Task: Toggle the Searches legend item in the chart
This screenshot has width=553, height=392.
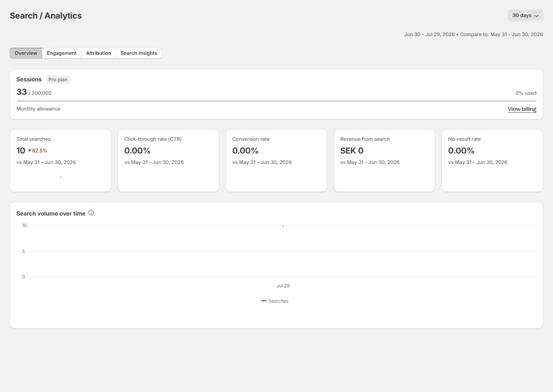Action: tap(275, 301)
